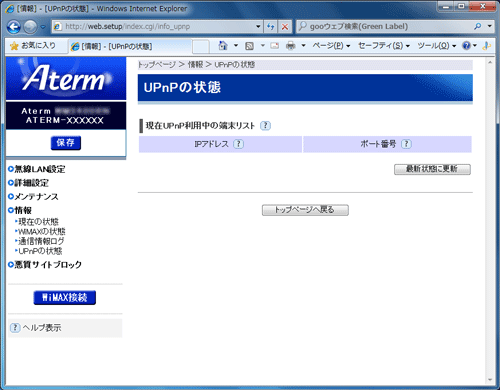Click the Aterm logo banner
This screenshot has height=390, width=500.
66,79
